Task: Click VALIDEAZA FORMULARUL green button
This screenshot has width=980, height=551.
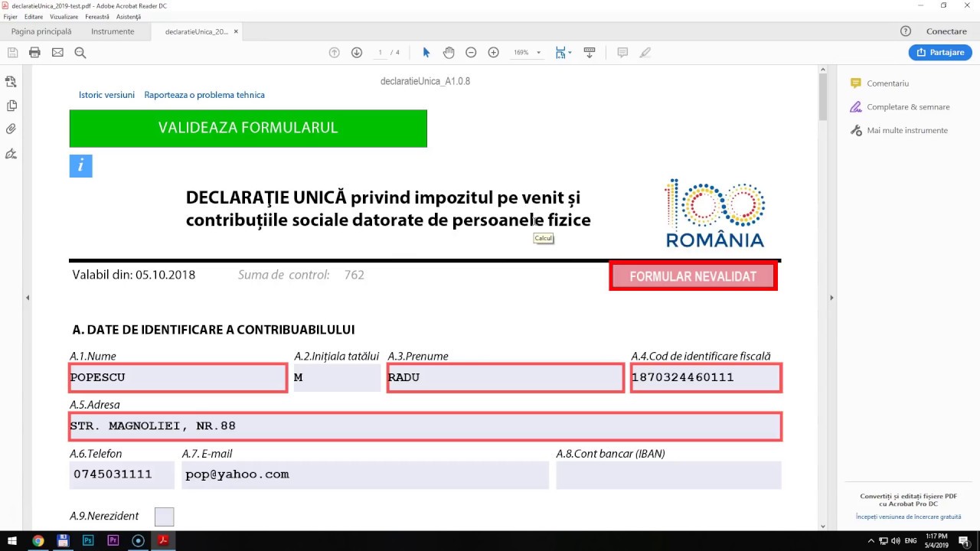Action: [x=248, y=128]
